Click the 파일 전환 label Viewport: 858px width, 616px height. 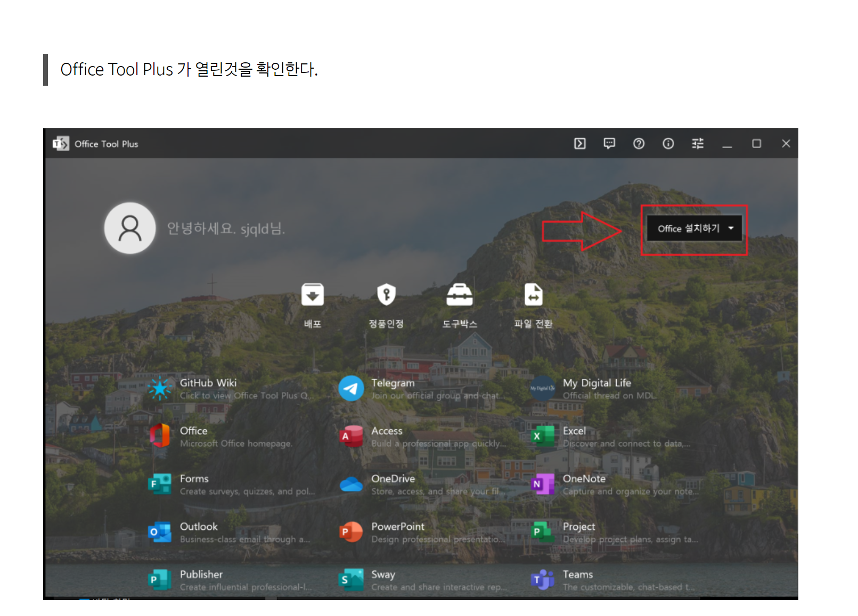(533, 324)
